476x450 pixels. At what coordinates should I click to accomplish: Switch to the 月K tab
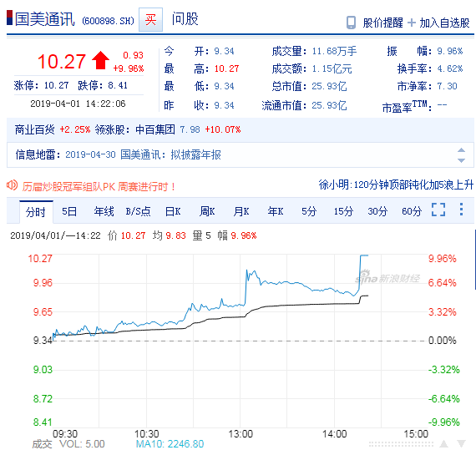pyautogui.click(x=241, y=211)
